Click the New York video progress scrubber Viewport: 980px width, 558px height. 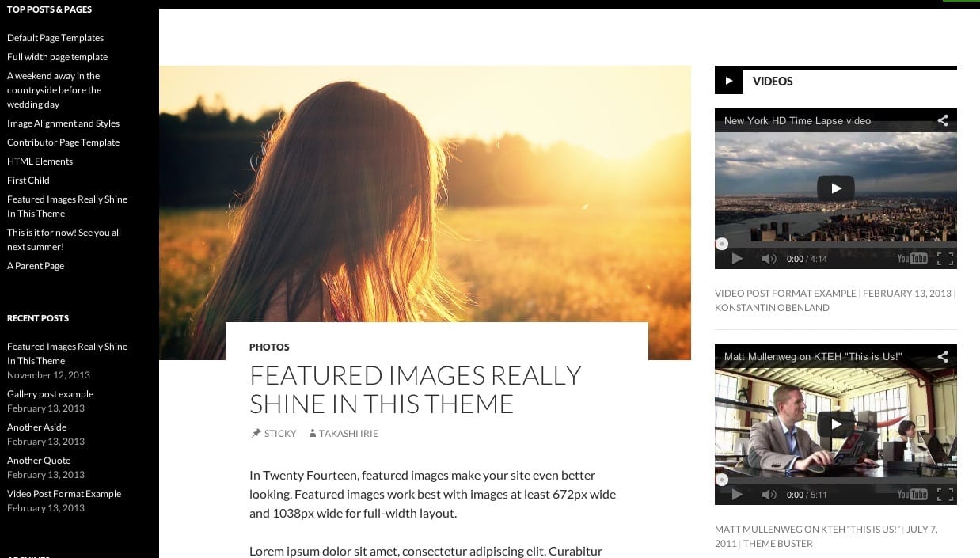point(721,244)
